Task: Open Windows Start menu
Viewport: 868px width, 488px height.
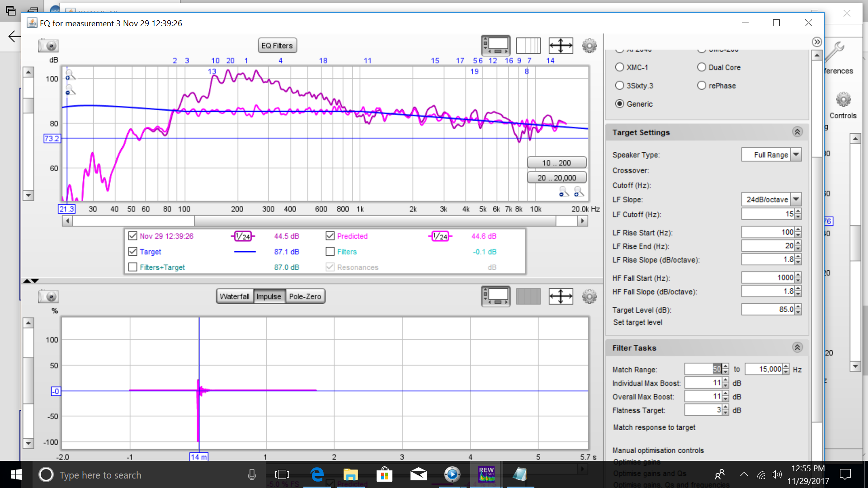Action: point(16,474)
